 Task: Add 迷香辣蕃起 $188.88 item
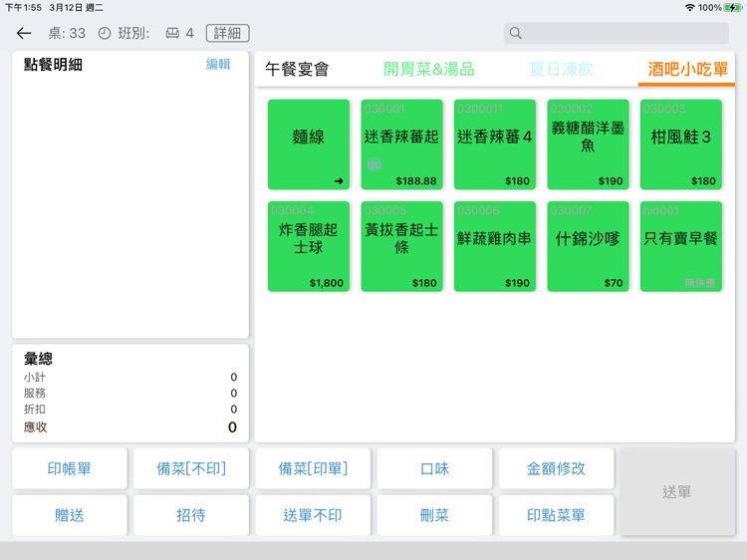[401, 144]
